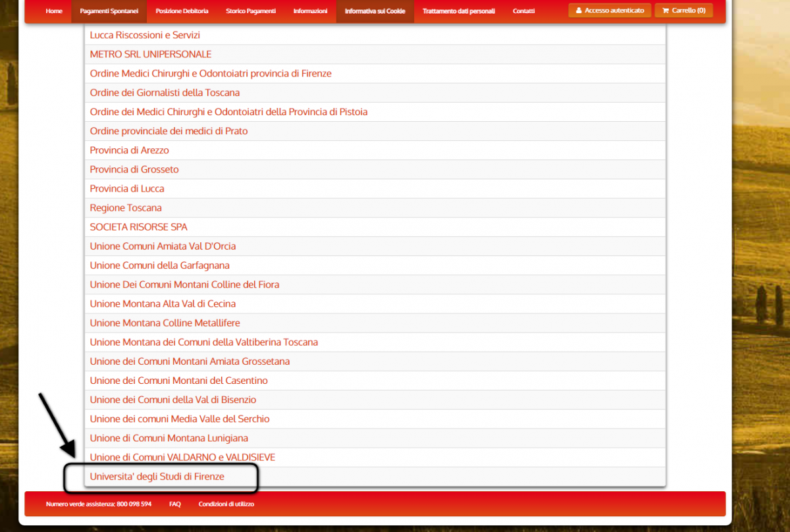Open Storico Pagamenti menu item
The height and width of the screenshot is (532, 790).
(x=251, y=11)
